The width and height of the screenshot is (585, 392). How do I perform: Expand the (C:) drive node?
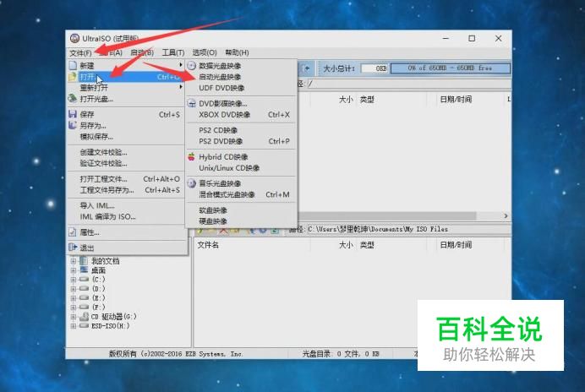pos(74,280)
